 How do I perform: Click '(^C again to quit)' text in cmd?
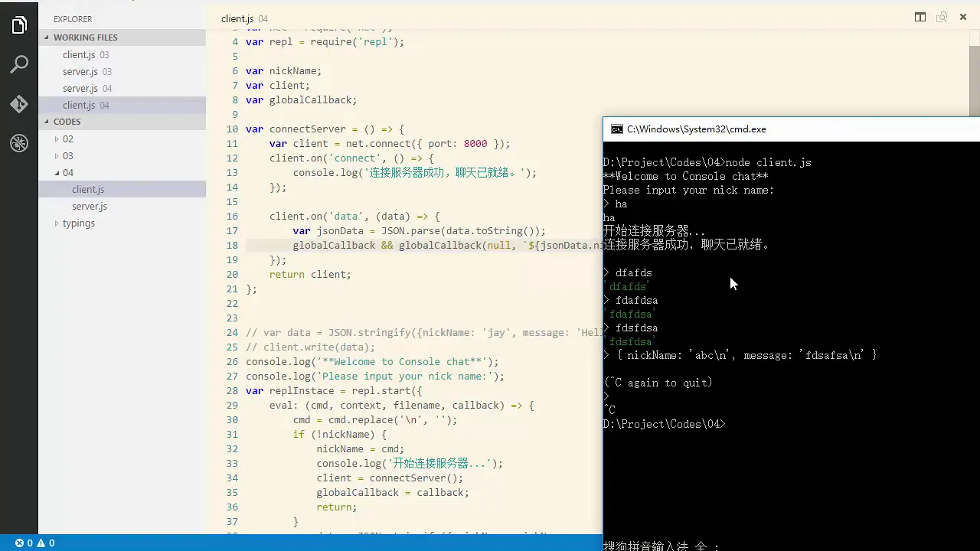coord(658,383)
